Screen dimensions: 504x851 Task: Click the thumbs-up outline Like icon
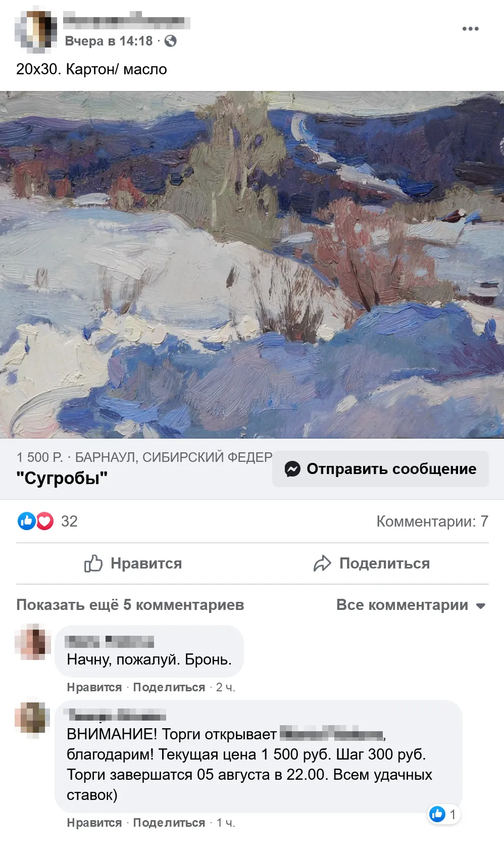(x=93, y=563)
